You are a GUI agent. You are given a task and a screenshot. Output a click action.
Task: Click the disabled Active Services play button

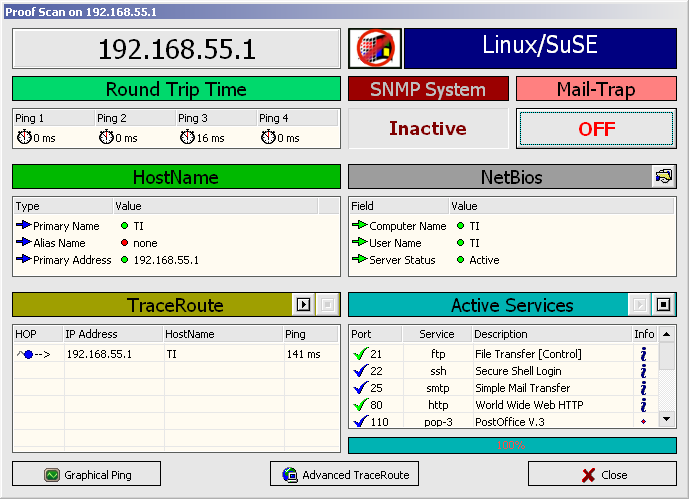(639, 304)
